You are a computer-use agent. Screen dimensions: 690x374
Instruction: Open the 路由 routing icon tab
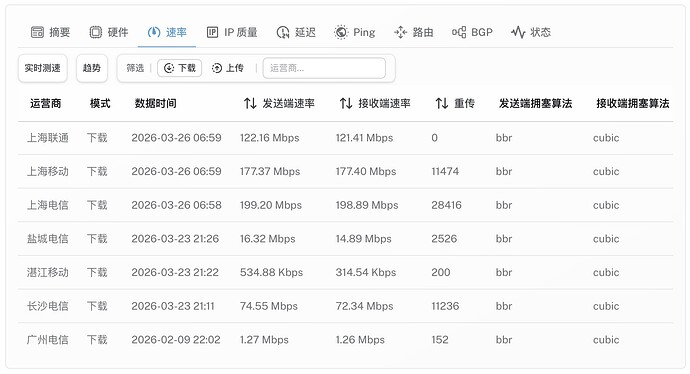[400, 32]
